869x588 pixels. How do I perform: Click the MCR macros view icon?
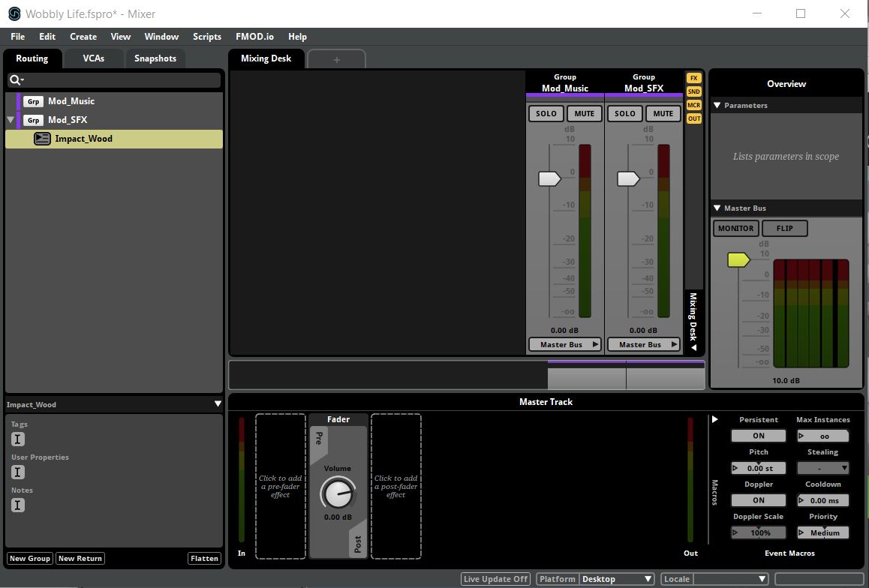pos(693,105)
